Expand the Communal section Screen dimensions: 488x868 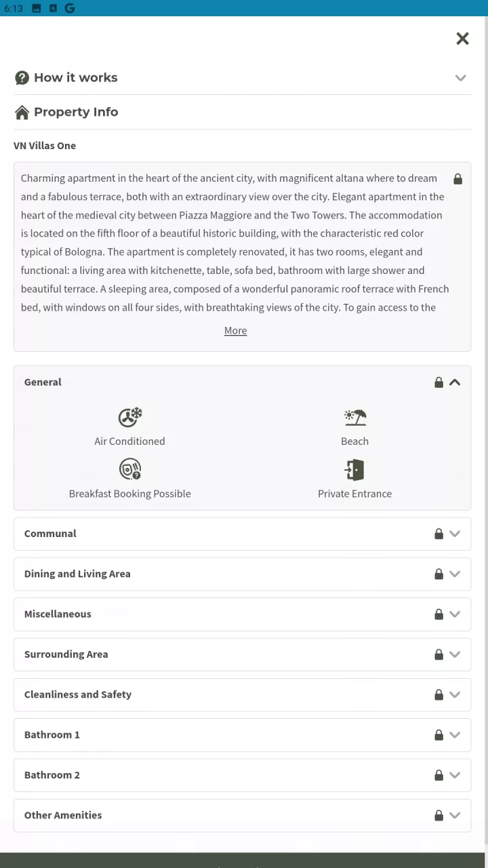[x=243, y=534]
